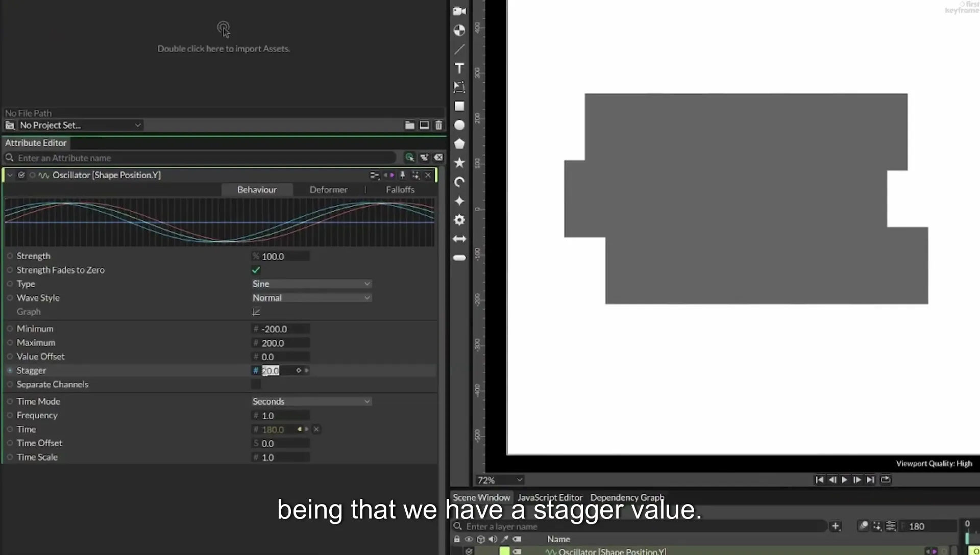The image size is (980, 555).
Task: Click the Stagger value field
Action: click(x=280, y=371)
